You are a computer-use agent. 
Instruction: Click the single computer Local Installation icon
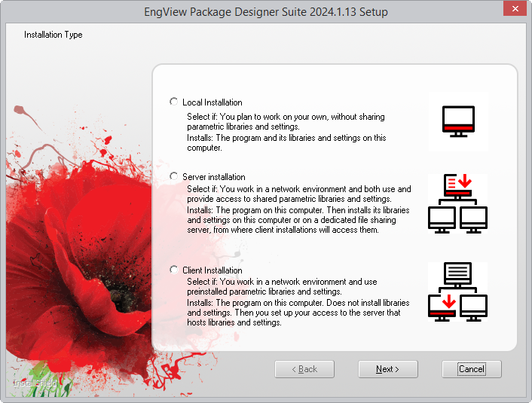(458, 121)
